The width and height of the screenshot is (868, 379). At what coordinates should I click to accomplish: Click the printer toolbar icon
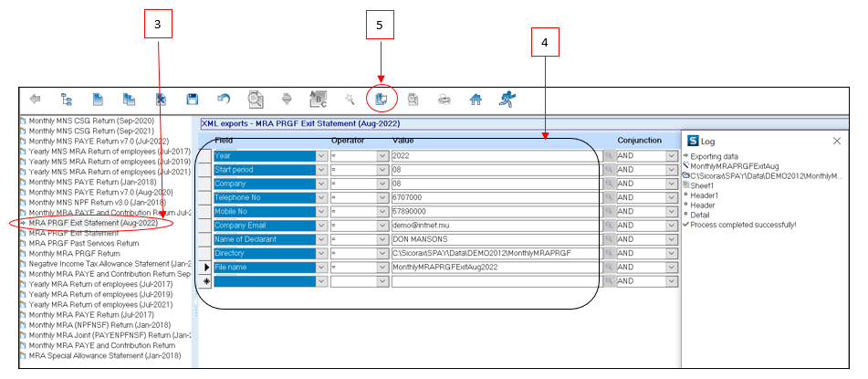pyautogui.click(x=444, y=99)
